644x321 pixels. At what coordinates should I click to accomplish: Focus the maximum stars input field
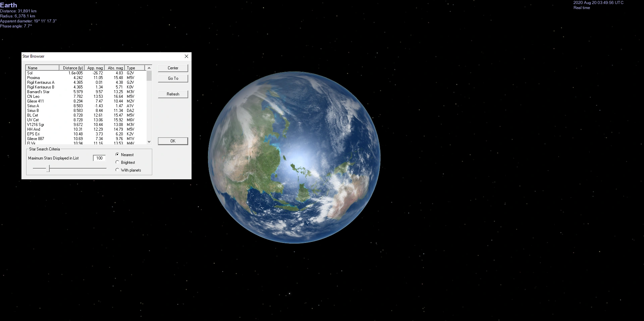(99, 158)
